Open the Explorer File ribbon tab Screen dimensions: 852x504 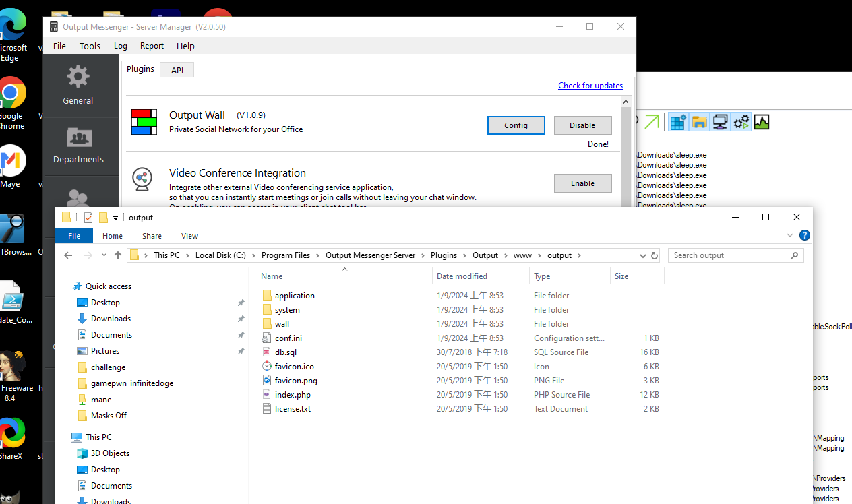coord(74,236)
